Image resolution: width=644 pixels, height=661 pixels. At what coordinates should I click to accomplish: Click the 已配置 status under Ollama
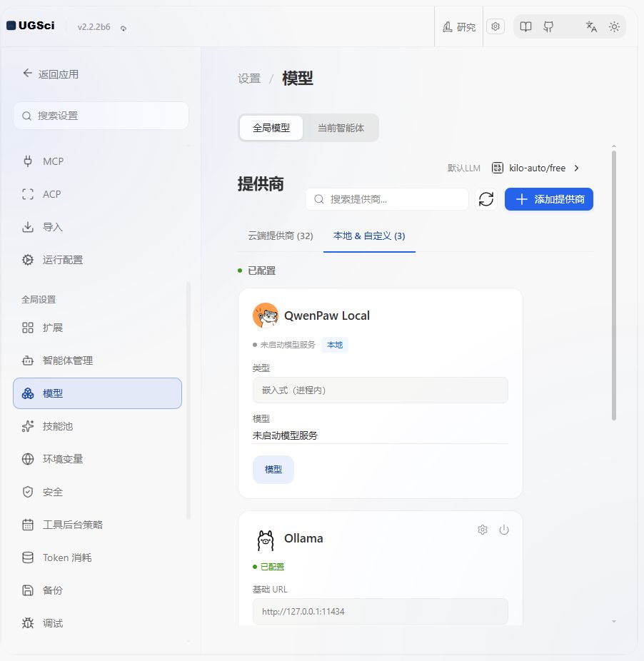point(268,567)
